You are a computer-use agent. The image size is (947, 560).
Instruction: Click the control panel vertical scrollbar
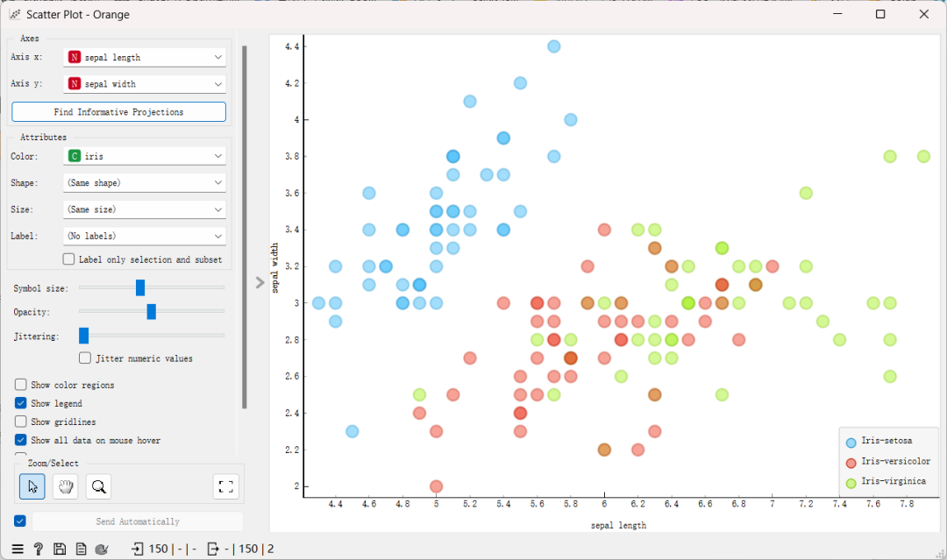point(244,227)
